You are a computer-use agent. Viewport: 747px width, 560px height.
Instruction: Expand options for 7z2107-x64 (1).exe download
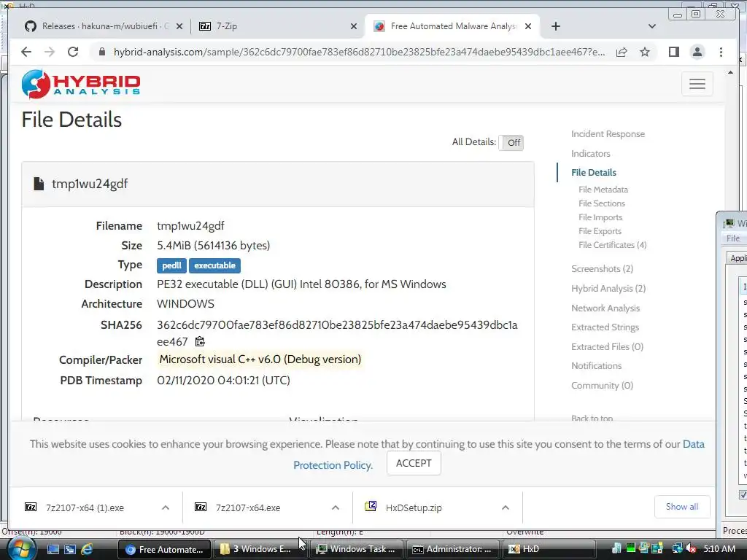(x=166, y=507)
